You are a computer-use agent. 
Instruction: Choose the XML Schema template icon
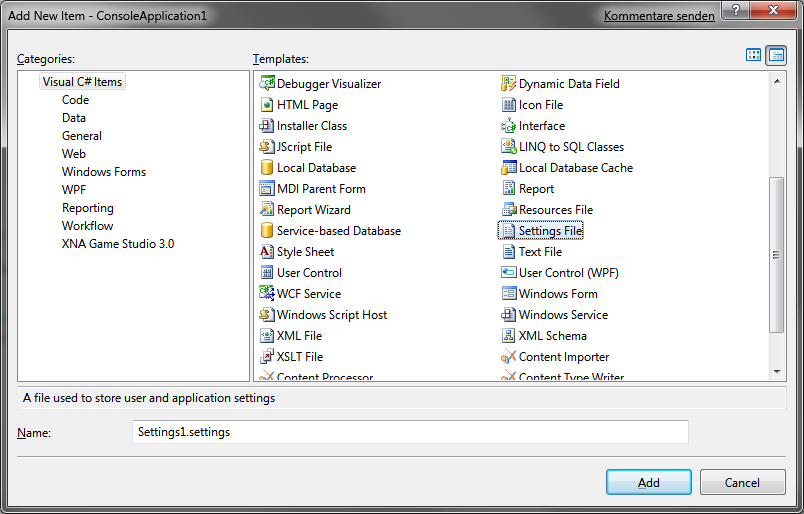point(509,336)
